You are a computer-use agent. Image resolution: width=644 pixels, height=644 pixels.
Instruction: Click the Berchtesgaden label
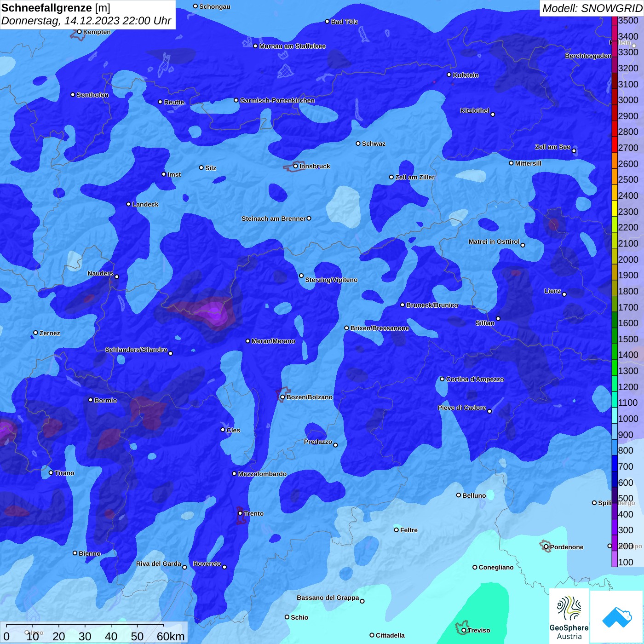(588, 56)
